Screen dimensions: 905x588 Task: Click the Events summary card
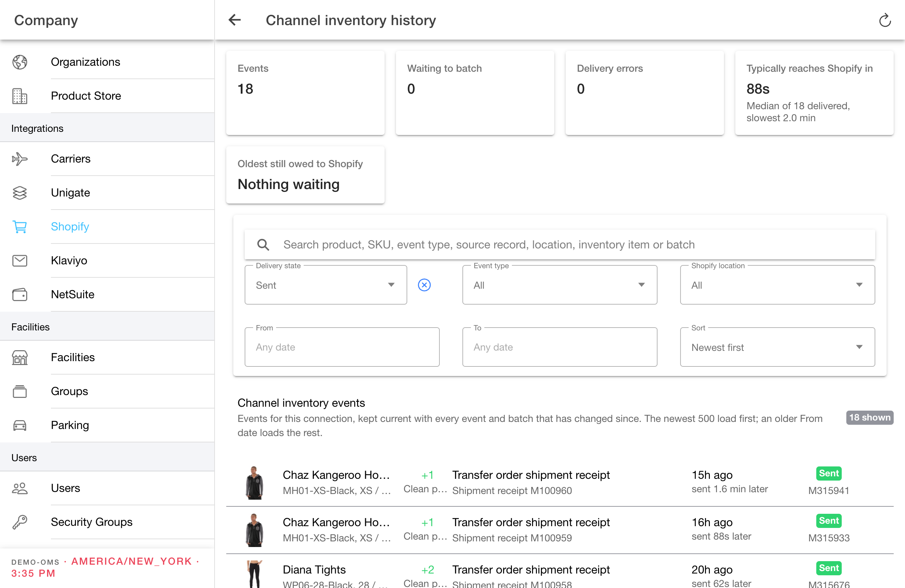click(305, 93)
